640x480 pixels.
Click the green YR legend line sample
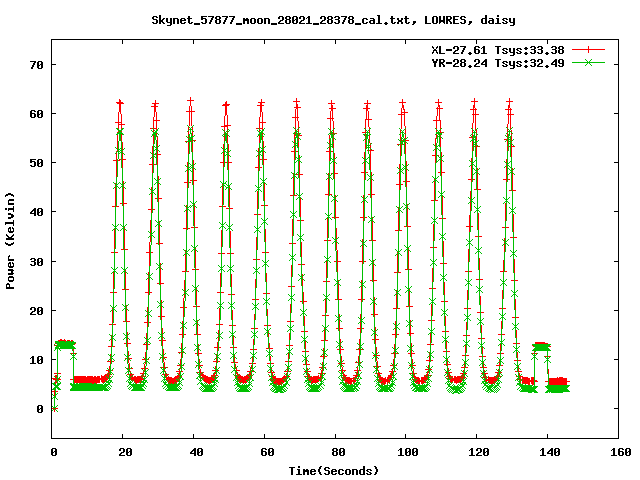click(588, 63)
